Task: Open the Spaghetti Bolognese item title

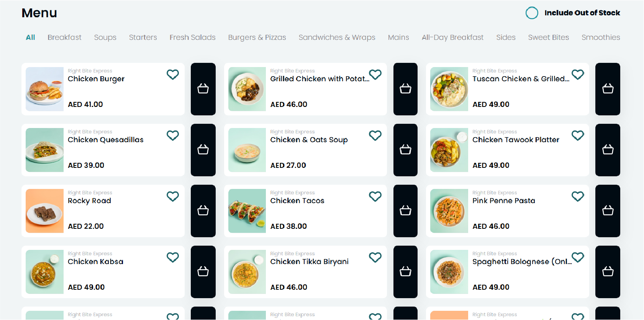Action: click(x=521, y=262)
